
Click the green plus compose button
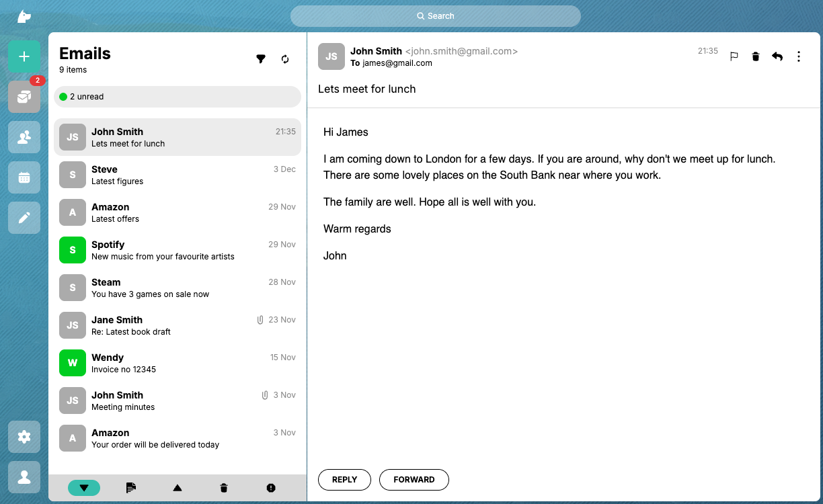24,56
